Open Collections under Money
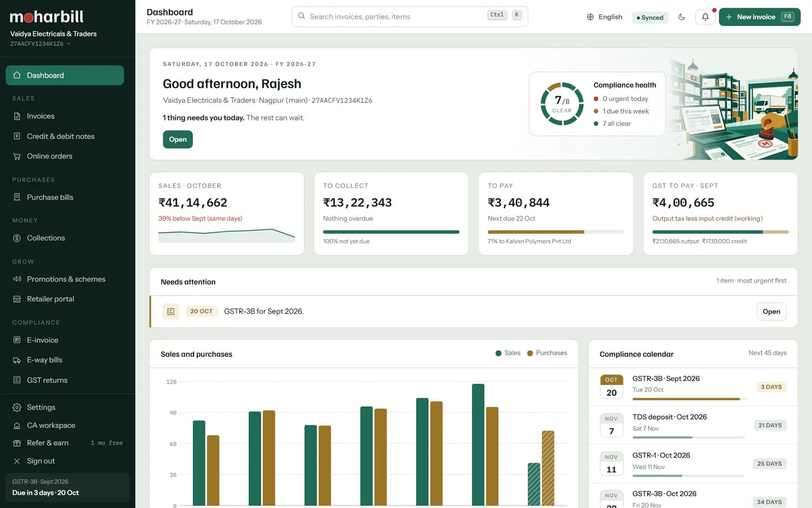The image size is (812, 508). point(64,238)
